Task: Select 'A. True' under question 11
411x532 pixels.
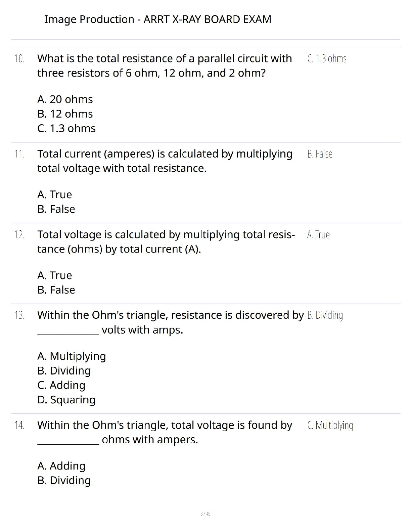Action: click(55, 194)
